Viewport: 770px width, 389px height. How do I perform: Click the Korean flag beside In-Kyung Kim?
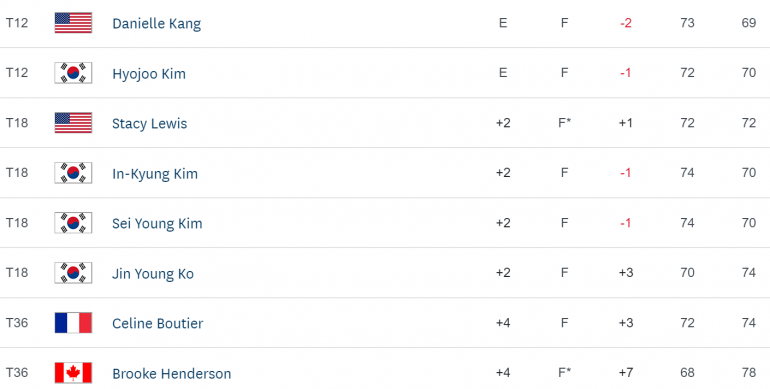[73, 173]
